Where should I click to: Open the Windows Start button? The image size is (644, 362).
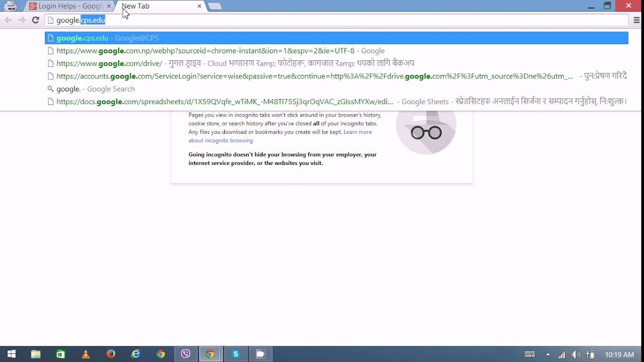point(12,354)
